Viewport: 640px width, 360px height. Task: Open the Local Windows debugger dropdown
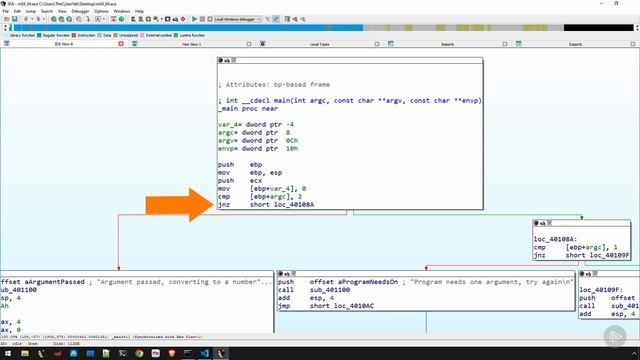click(x=238, y=19)
